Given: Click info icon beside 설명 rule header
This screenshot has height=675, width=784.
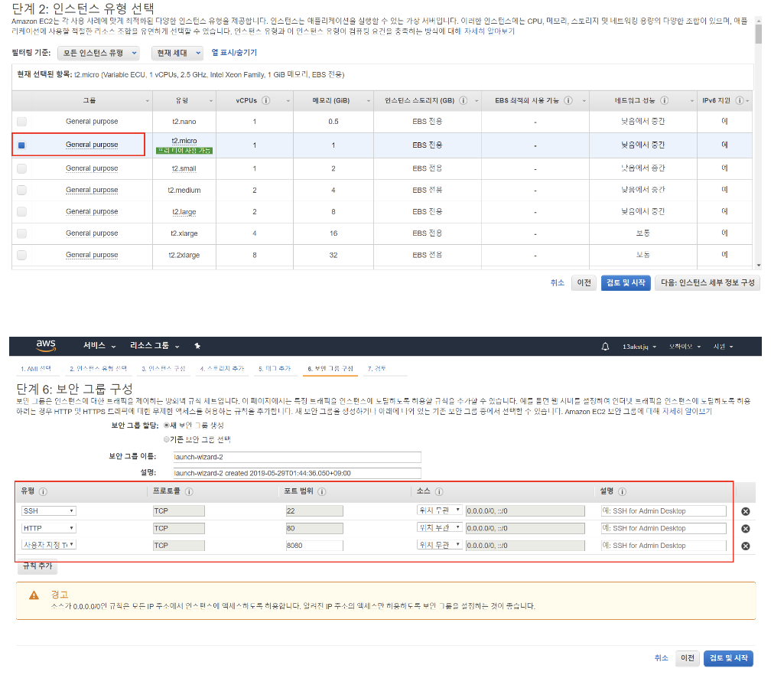Looking at the screenshot, I should tap(622, 491).
